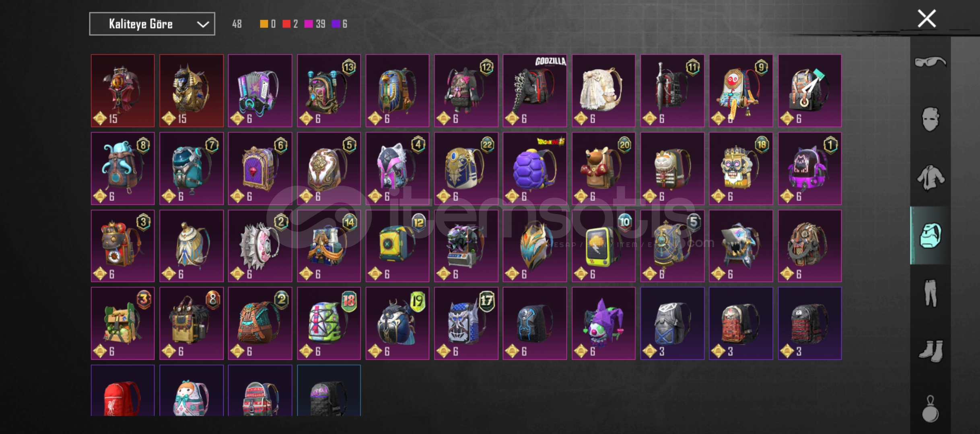The image size is (980, 434).
Task: Select the boots category icon
Action: pos(931,351)
